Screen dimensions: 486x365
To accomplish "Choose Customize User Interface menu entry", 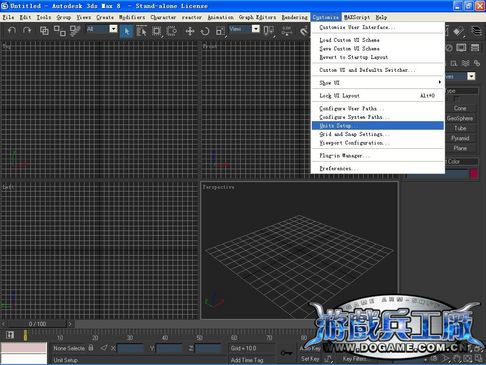I will point(378,27).
